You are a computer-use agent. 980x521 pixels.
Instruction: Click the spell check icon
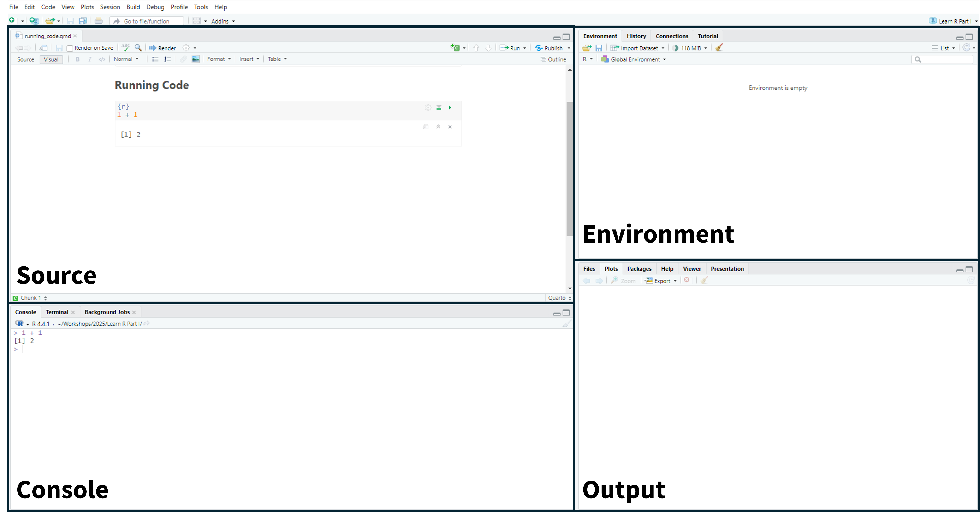[x=125, y=47]
